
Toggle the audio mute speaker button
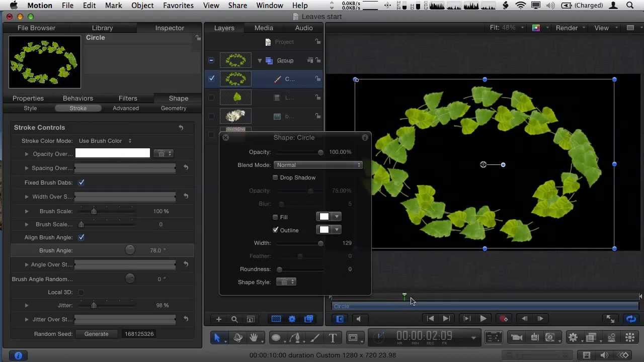(x=358, y=319)
